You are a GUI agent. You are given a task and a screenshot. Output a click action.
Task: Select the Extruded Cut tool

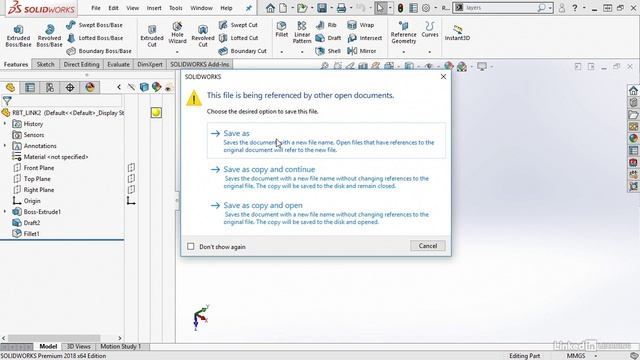click(x=152, y=36)
